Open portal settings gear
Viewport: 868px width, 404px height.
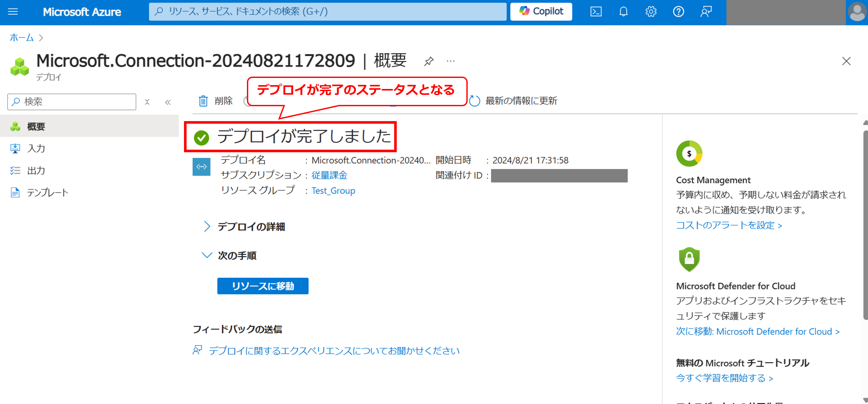pos(651,12)
